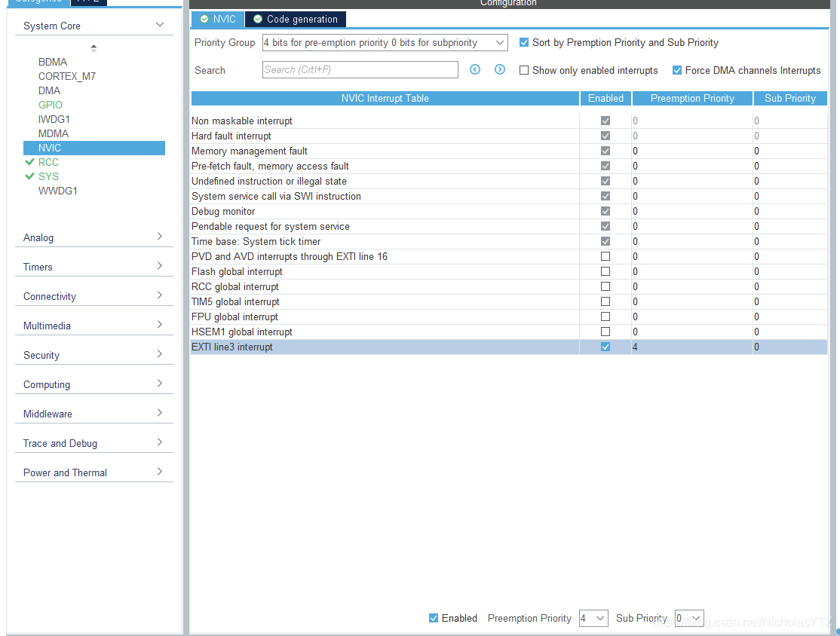Select GPIO in System Core list

click(x=51, y=105)
